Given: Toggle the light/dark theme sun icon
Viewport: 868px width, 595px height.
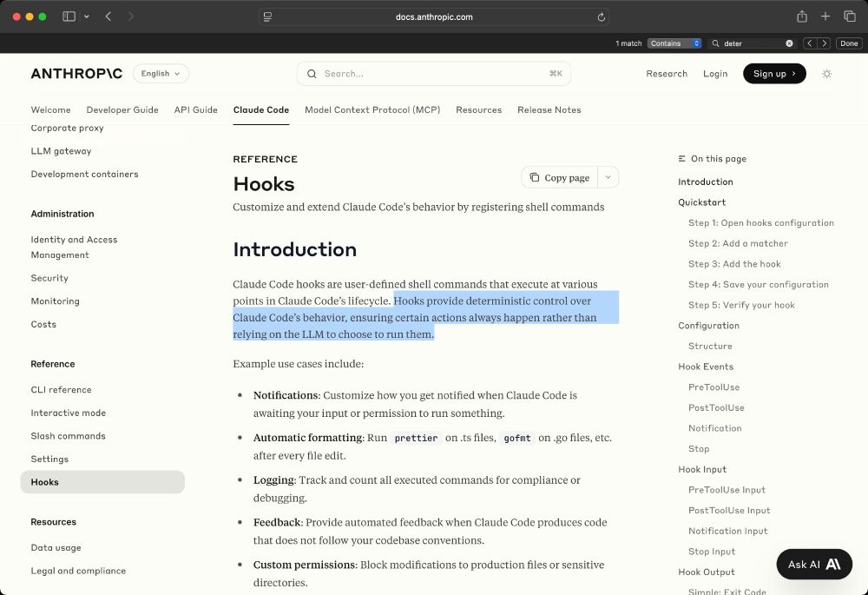Looking at the screenshot, I should click(x=826, y=74).
